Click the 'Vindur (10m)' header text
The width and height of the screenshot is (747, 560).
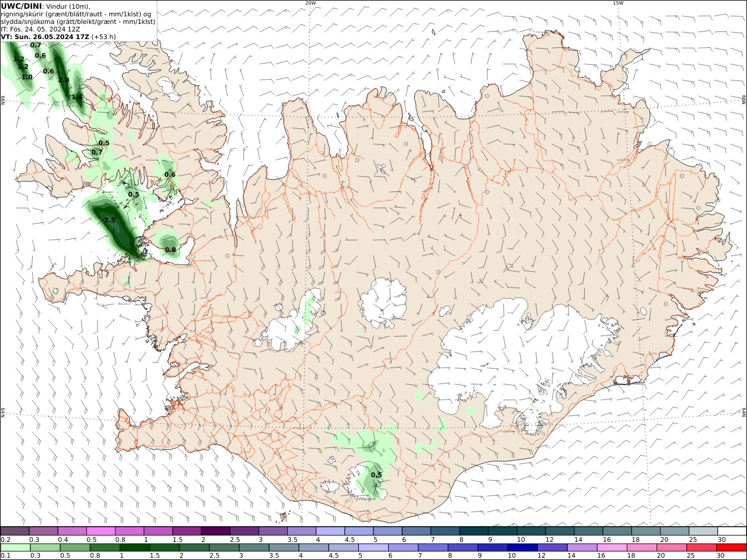(x=67, y=6)
